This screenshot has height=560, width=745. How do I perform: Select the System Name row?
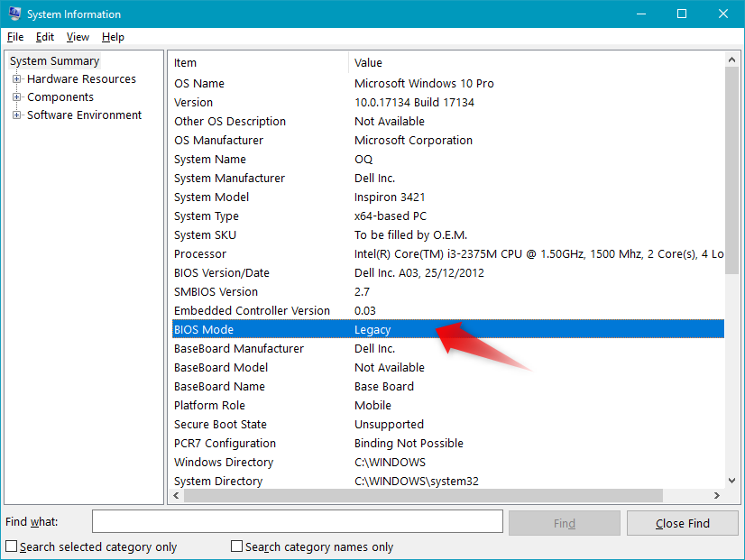pos(448,159)
